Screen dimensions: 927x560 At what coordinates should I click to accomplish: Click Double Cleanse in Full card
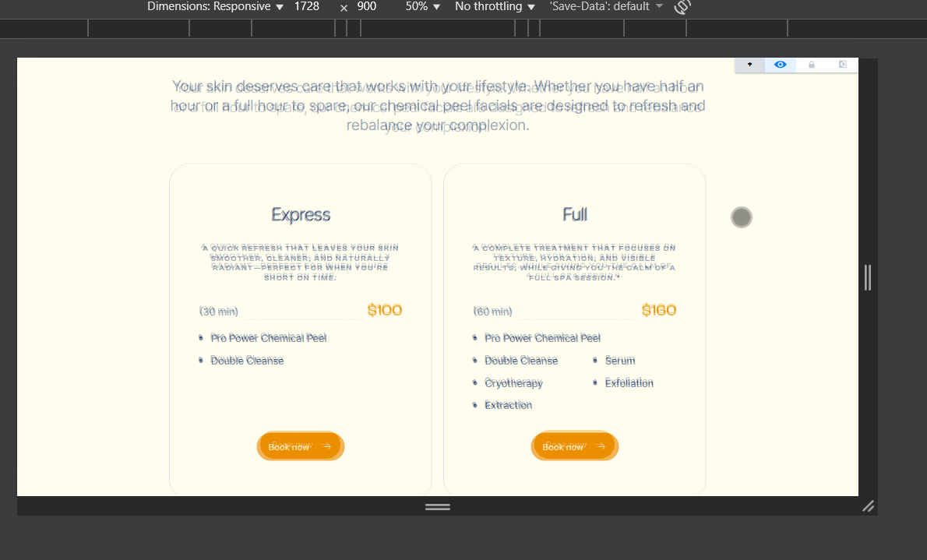click(x=521, y=360)
